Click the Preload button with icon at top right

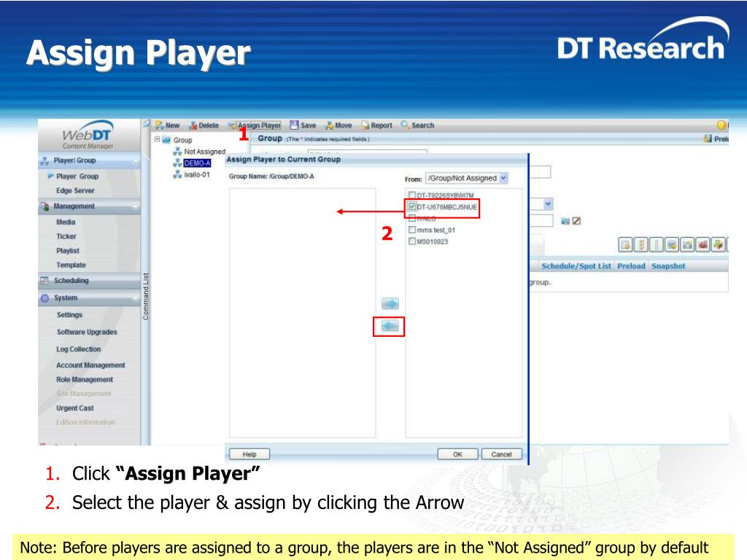click(x=716, y=139)
